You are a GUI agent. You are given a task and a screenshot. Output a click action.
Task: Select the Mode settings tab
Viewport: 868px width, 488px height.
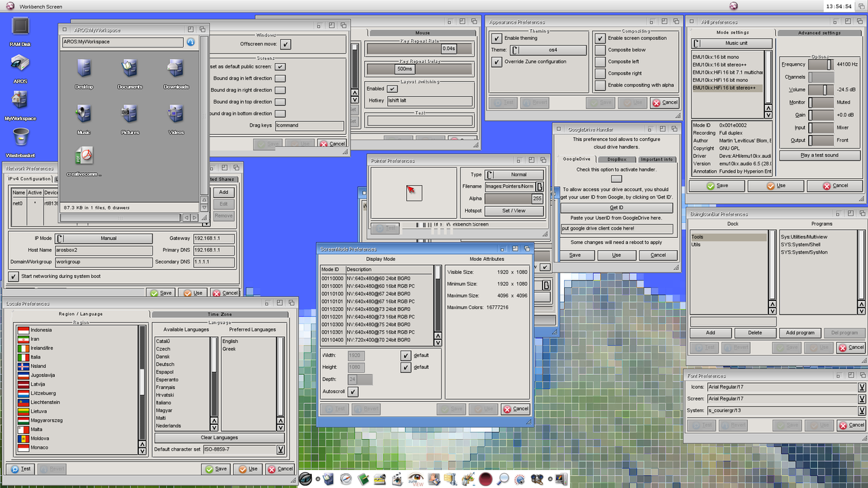click(732, 33)
